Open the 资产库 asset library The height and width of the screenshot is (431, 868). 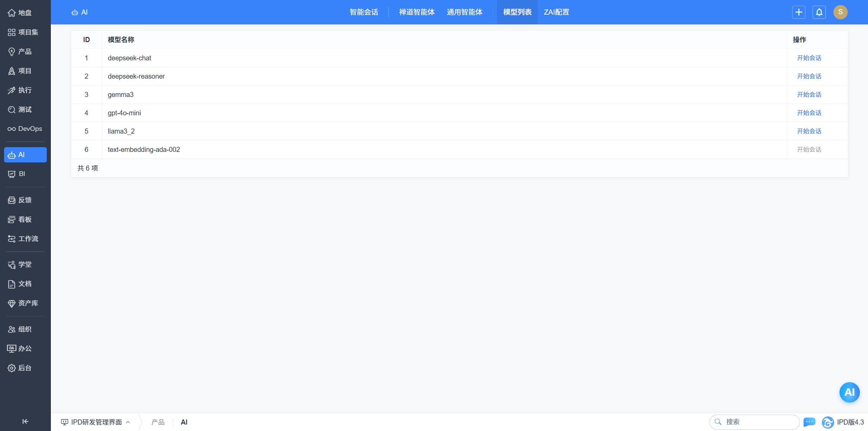[25, 303]
